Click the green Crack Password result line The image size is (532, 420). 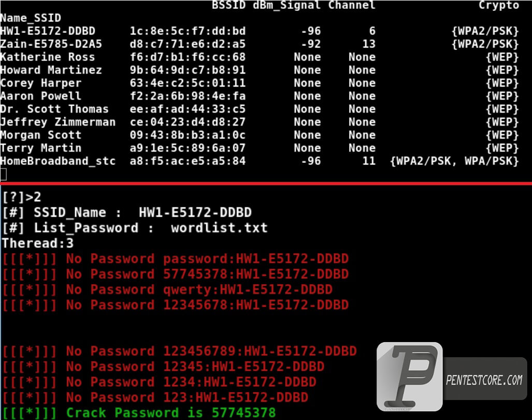coord(139,413)
